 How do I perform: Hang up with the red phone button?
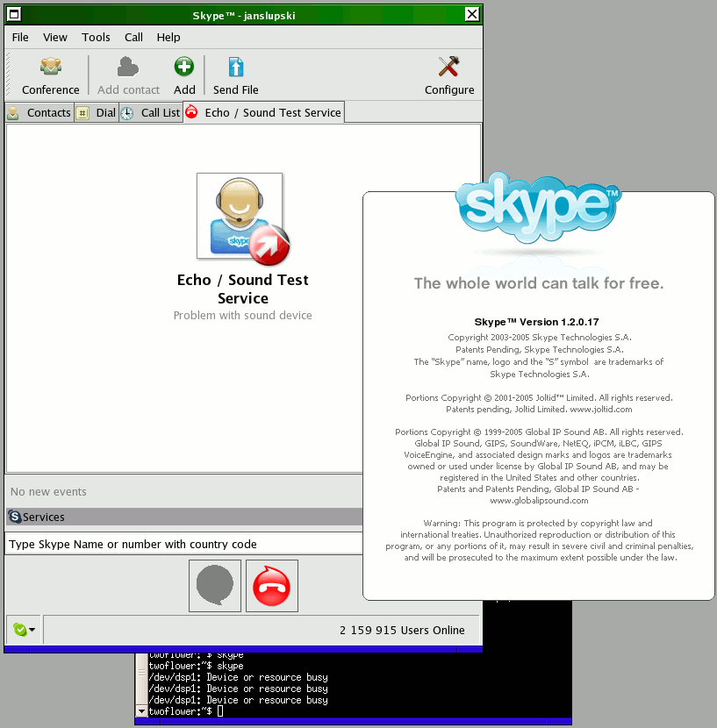pos(272,586)
